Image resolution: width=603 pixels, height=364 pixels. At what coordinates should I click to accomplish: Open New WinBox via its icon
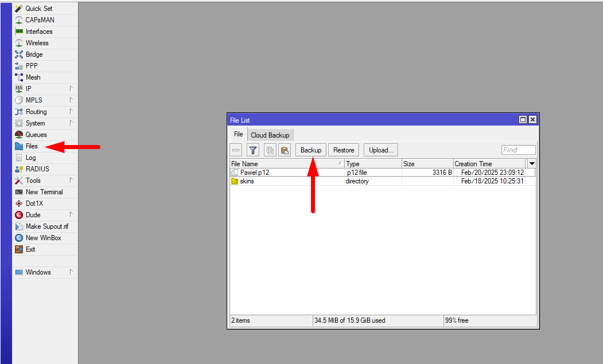19,238
